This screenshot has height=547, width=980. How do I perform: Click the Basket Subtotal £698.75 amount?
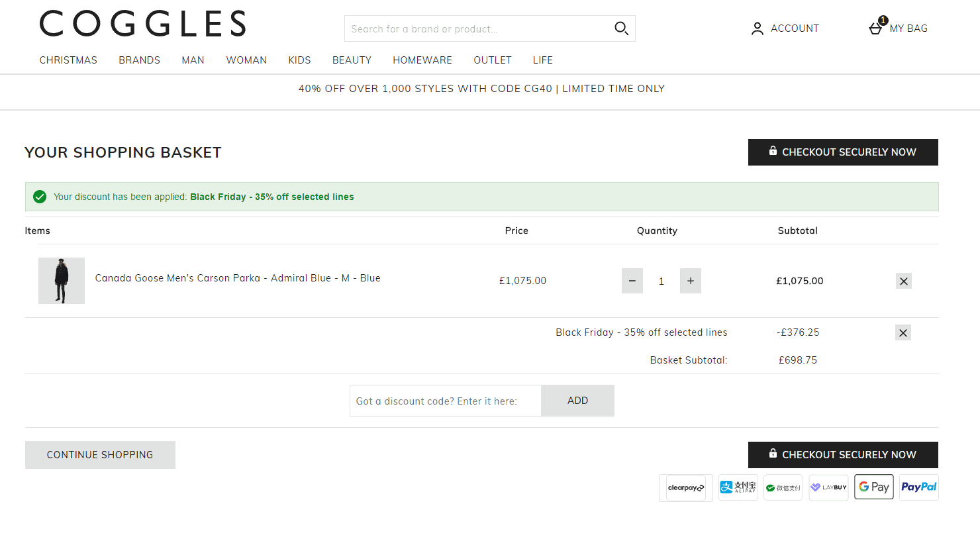pos(798,360)
